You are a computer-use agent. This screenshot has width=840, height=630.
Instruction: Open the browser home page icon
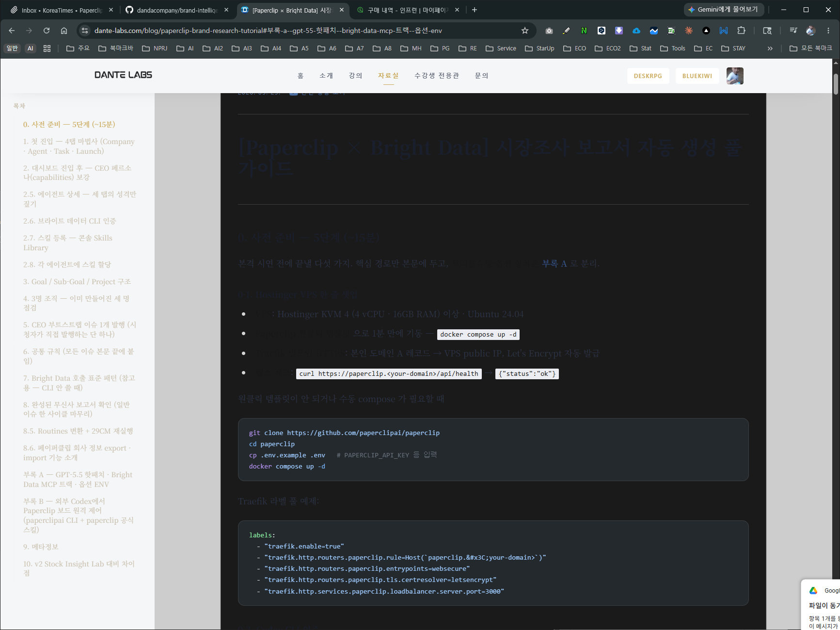point(64,31)
